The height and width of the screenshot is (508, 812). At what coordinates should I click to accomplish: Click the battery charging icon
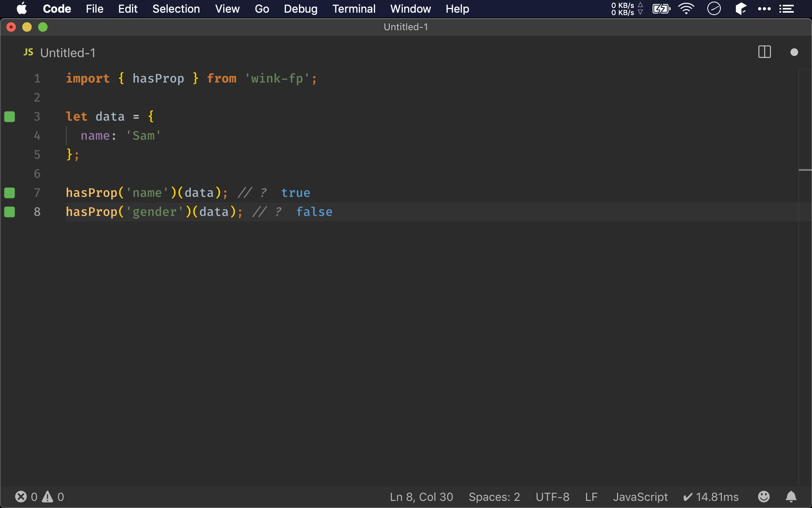pos(661,9)
